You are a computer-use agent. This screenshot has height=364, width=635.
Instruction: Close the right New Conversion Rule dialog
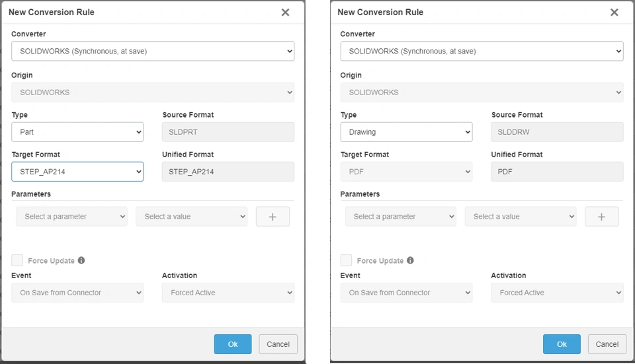click(x=614, y=12)
